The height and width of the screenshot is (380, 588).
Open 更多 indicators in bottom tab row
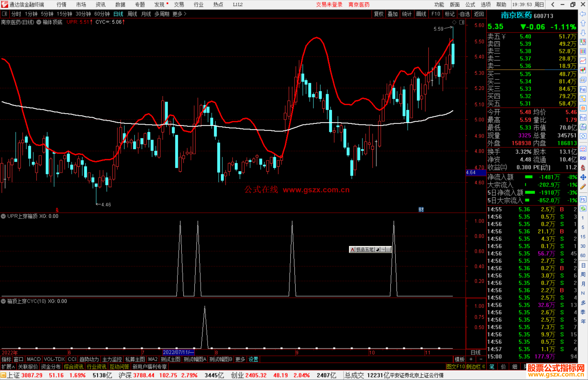[x=240, y=359]
